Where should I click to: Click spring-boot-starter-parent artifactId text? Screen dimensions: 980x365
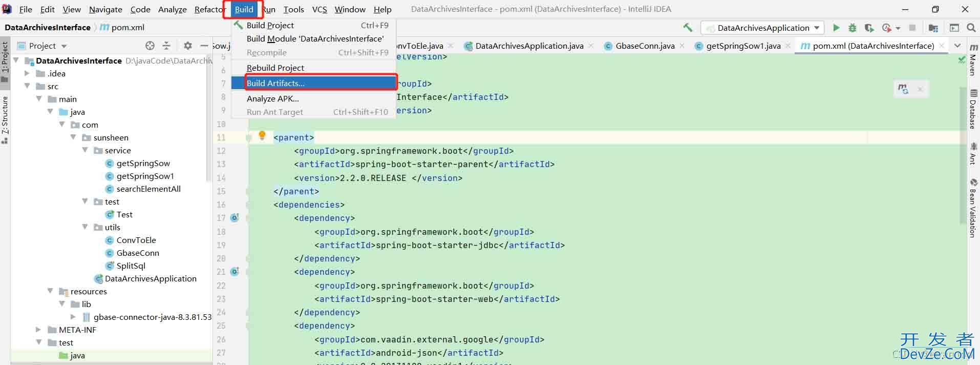[422, 164]
